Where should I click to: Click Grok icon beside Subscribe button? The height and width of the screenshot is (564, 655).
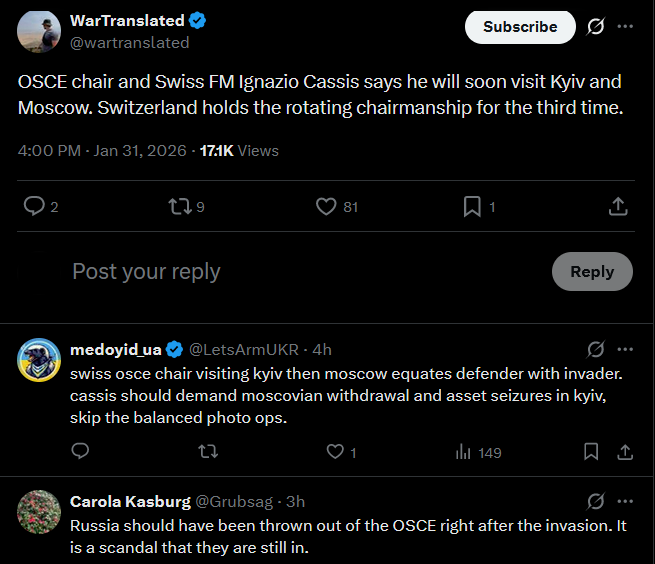click(596, 27)
